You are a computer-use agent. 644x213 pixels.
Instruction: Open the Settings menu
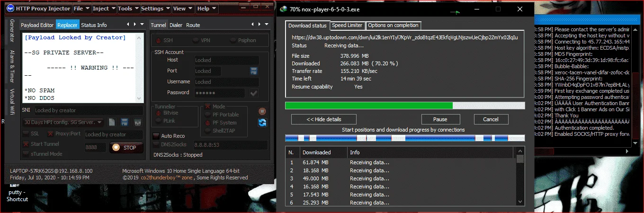click(x=155, y=9)
